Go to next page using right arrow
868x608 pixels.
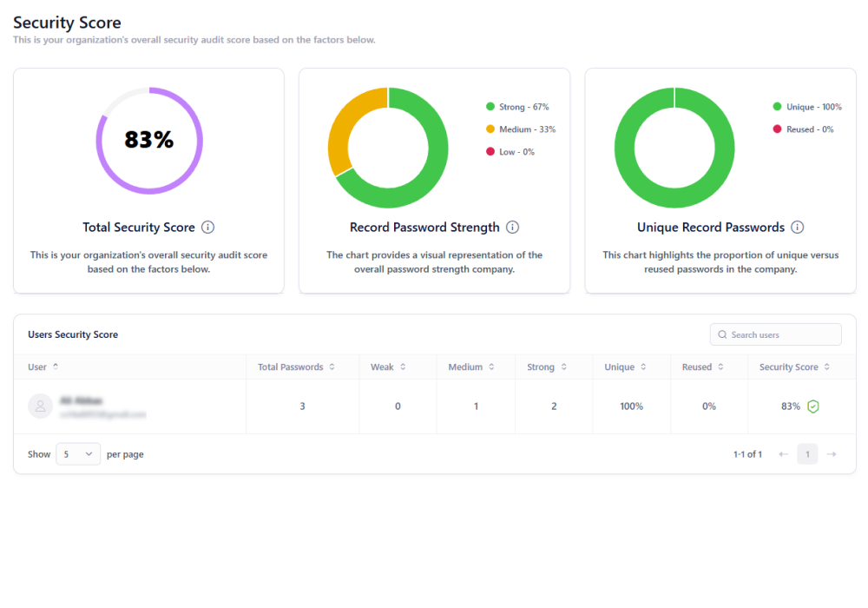[832, 454]
